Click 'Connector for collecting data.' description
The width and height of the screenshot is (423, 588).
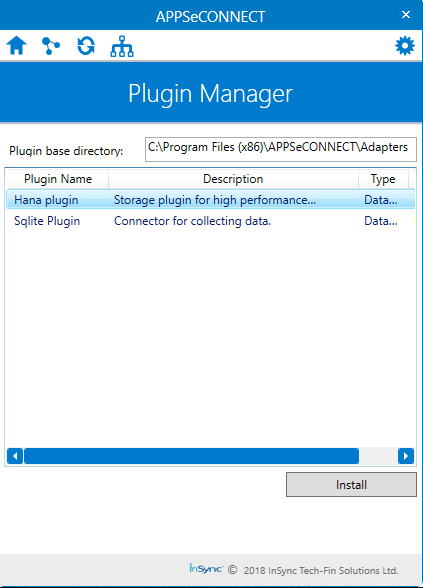[x=192, y=221]
